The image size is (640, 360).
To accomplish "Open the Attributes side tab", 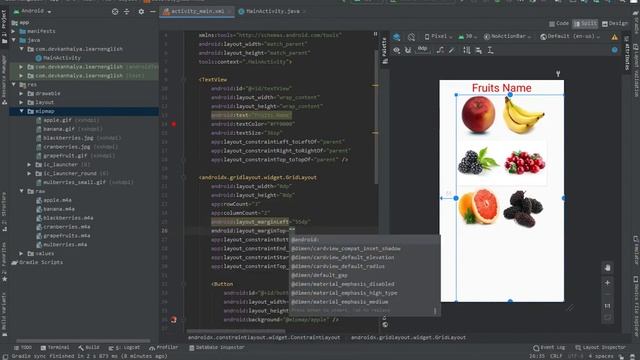I will [628, 53].
